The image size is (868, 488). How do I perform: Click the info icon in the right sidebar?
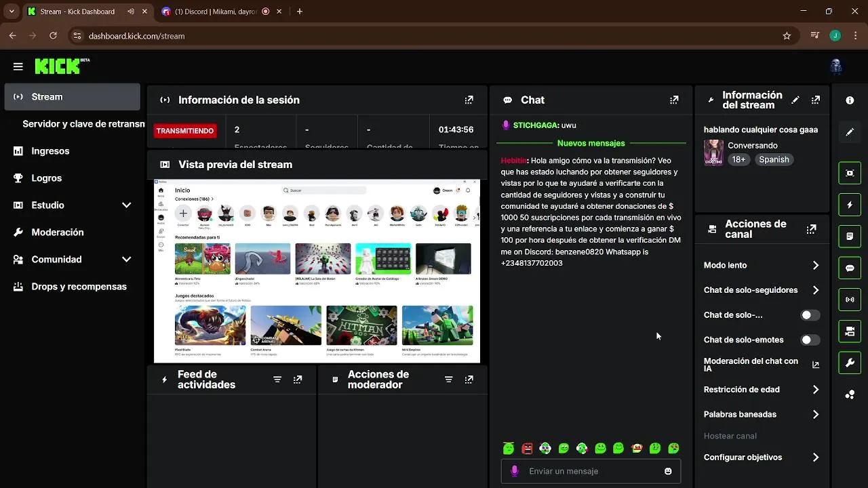click(850, 100)
